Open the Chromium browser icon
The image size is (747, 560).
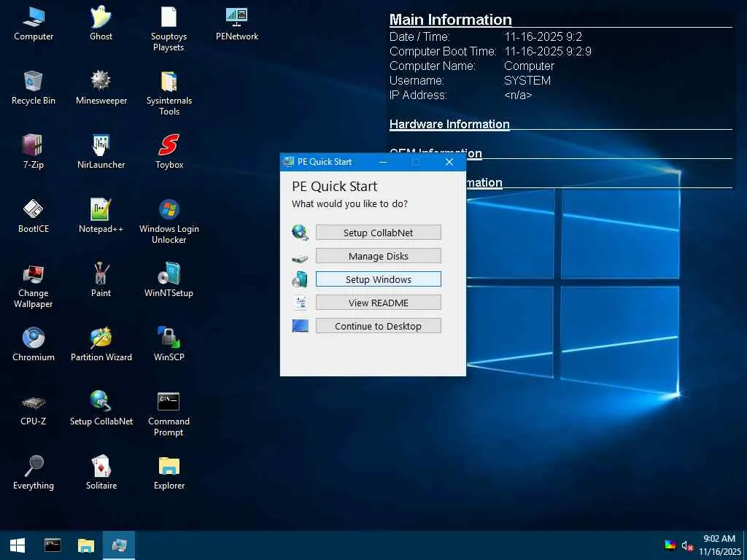tap(34, 344)
